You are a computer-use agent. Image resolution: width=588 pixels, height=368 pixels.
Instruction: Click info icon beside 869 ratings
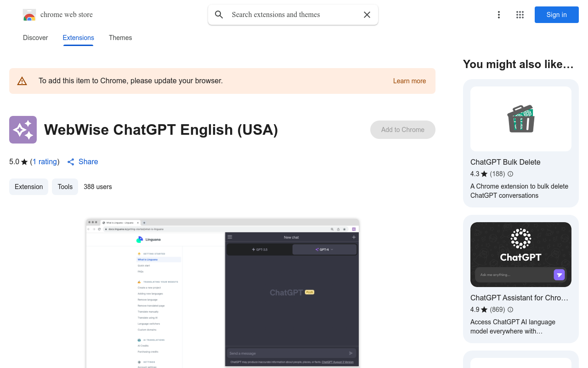pos(510,310)
